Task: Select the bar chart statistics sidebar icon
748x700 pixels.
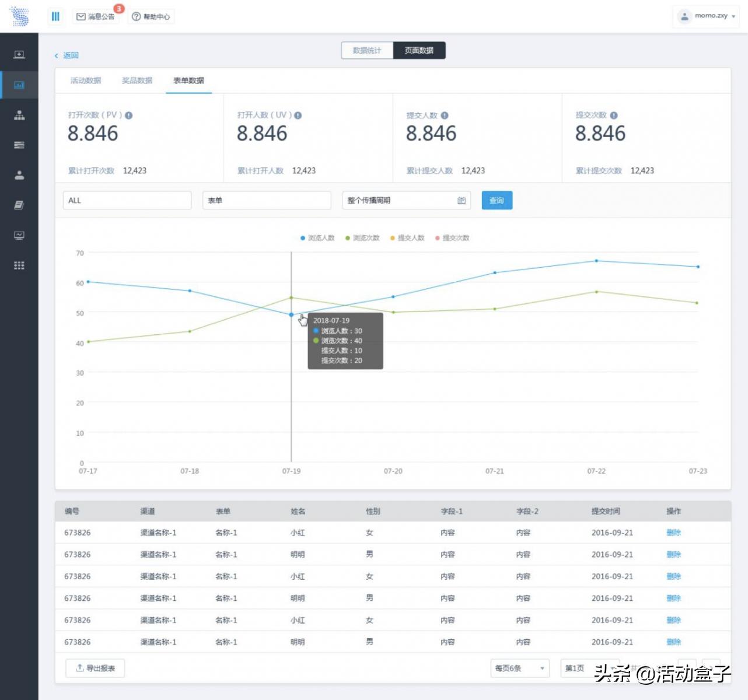Action: coord(19,85)
